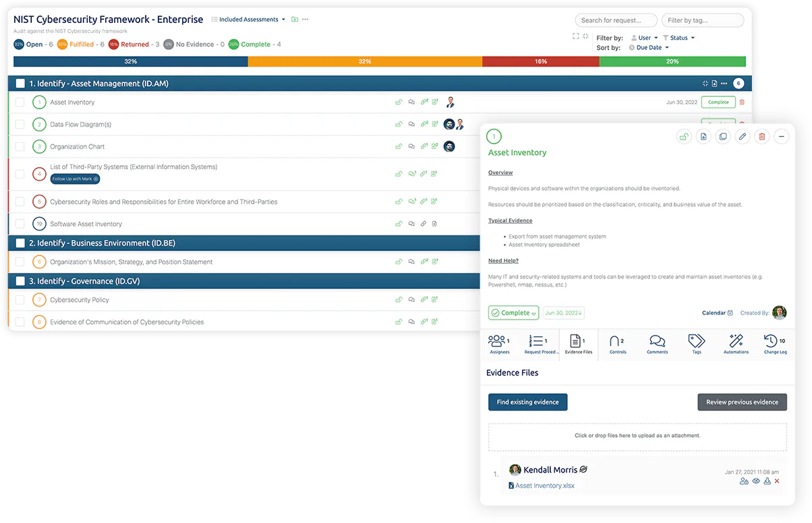Screen dimensions: 812x523
Task: Open the Filter by User dropdown
Action: (x=644, y=38)
